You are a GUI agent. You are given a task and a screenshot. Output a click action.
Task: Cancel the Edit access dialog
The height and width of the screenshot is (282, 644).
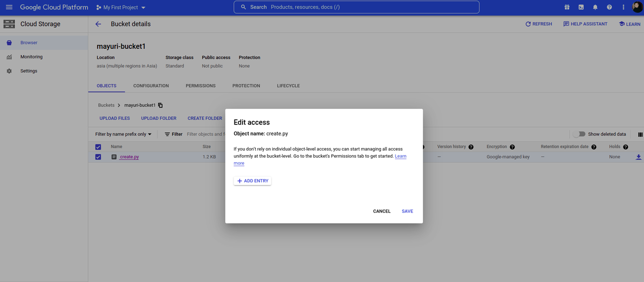[382, 211]
